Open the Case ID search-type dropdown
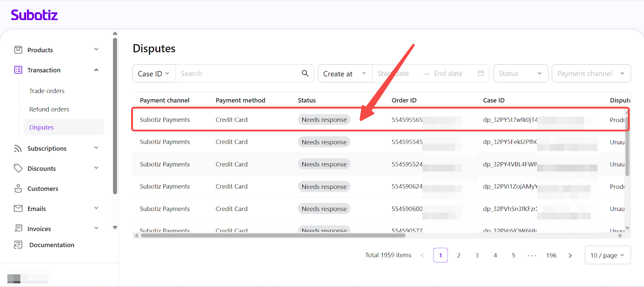 (x=154, y=74)
